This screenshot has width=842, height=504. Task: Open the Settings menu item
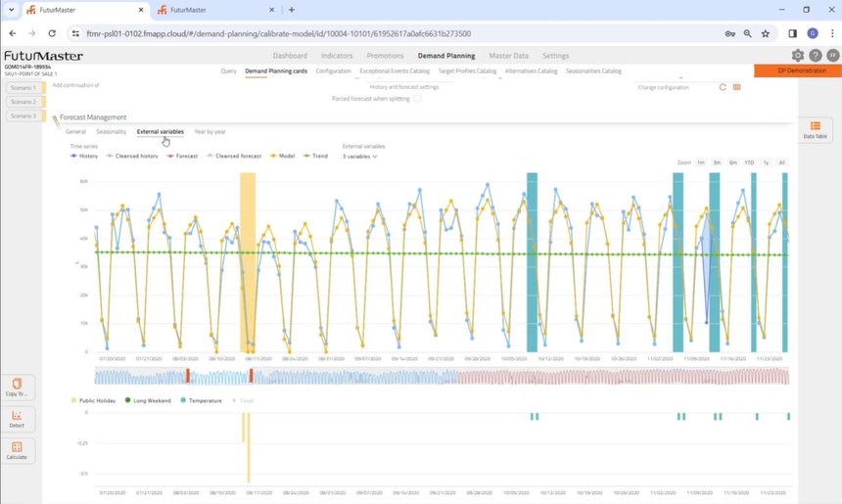point(555,55)
